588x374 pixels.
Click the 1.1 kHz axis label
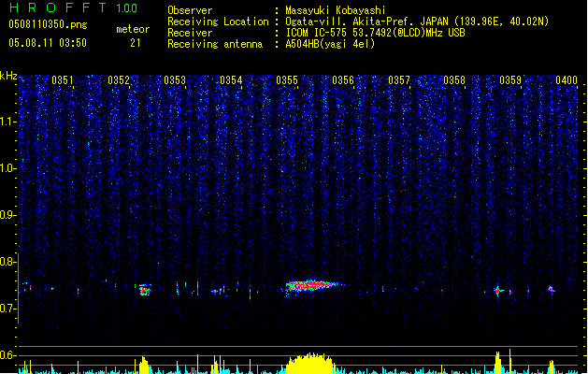point(7,122)
